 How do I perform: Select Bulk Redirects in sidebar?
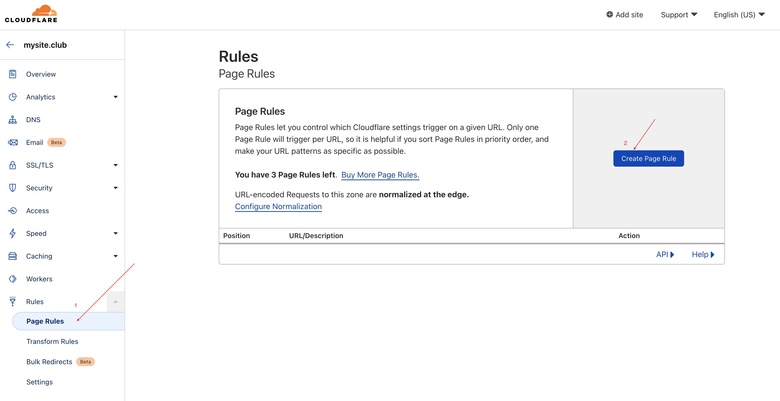[49, 362]
